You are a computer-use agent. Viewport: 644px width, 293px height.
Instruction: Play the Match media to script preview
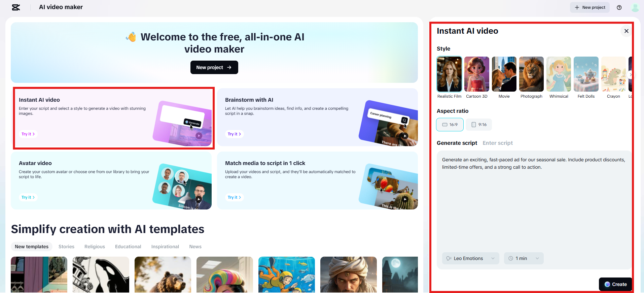pos(405,199)
